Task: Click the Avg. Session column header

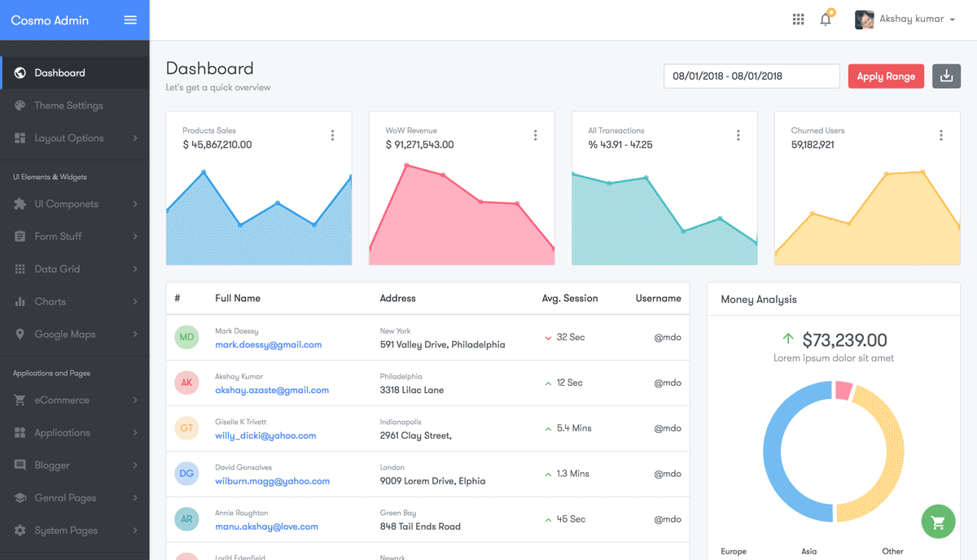Action: [570, 299]
